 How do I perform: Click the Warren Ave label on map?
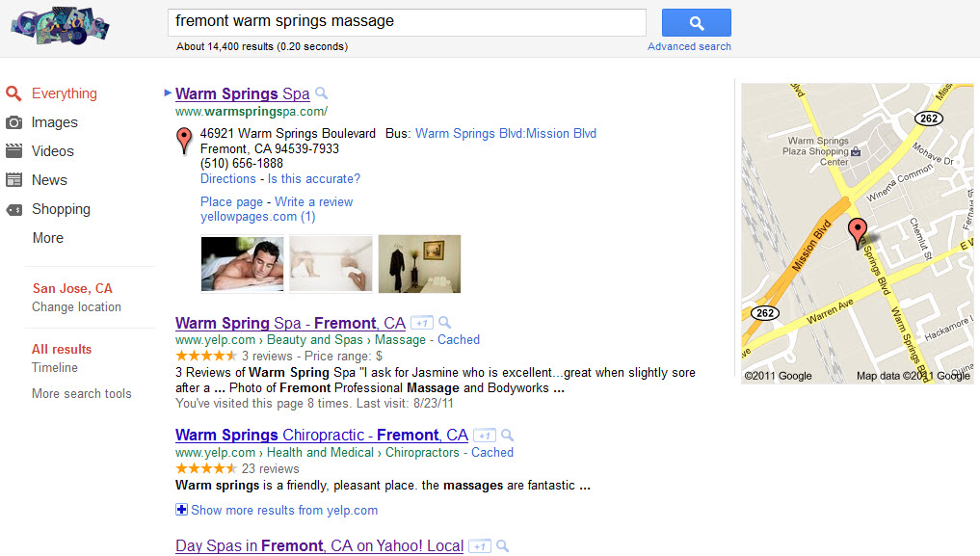coord(830,310)
